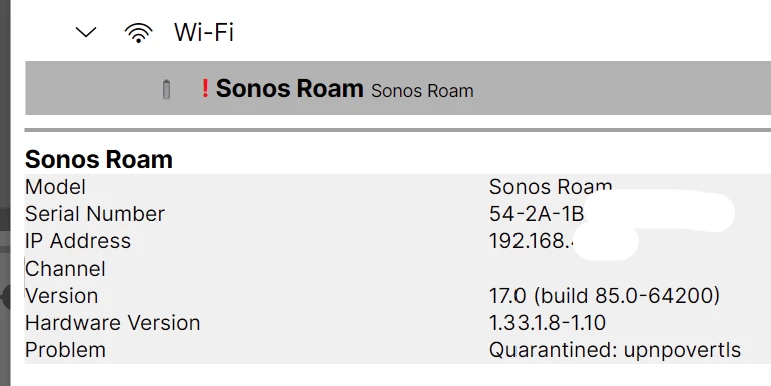This screenshot has width=771, height=386.
Task: Click the Quarantined: upnpovertls problem text
Action: pyautogui.click(x=615, y=350)
